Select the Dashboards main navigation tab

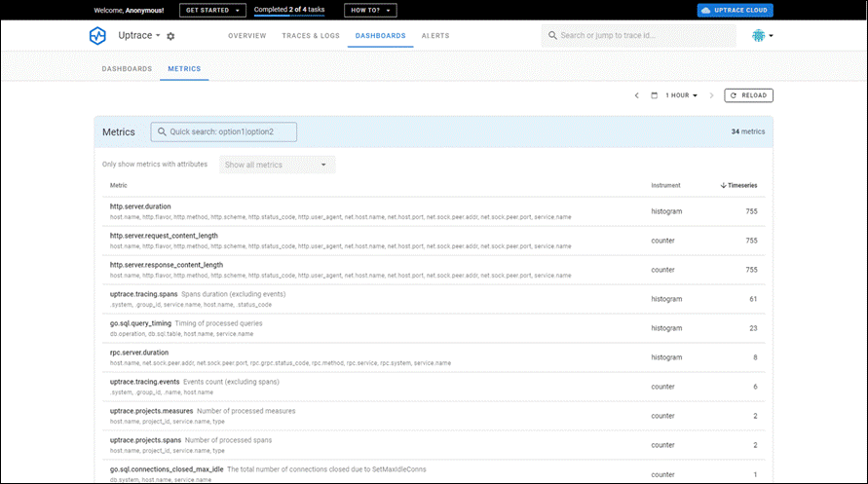[x=380, y=35]
